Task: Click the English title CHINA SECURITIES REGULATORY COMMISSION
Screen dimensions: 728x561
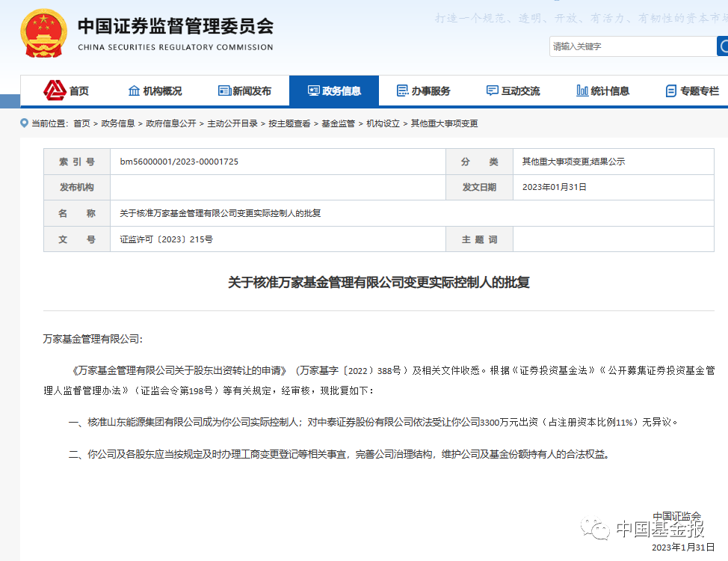Action: pos(176,47)
